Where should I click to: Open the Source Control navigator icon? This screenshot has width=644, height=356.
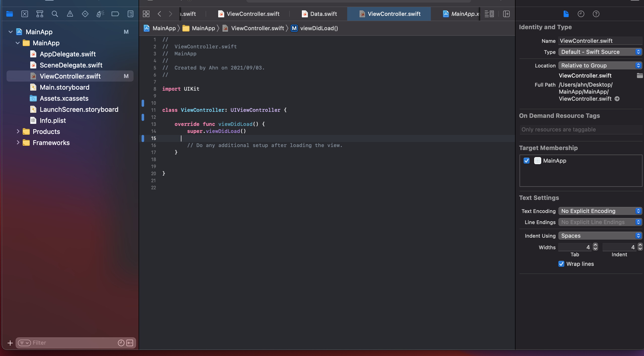25,14
